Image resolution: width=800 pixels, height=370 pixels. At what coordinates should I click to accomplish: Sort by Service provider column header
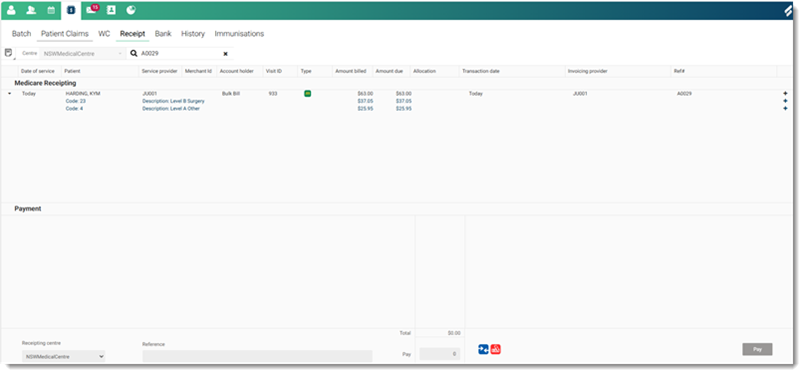(x=160, y=71)
